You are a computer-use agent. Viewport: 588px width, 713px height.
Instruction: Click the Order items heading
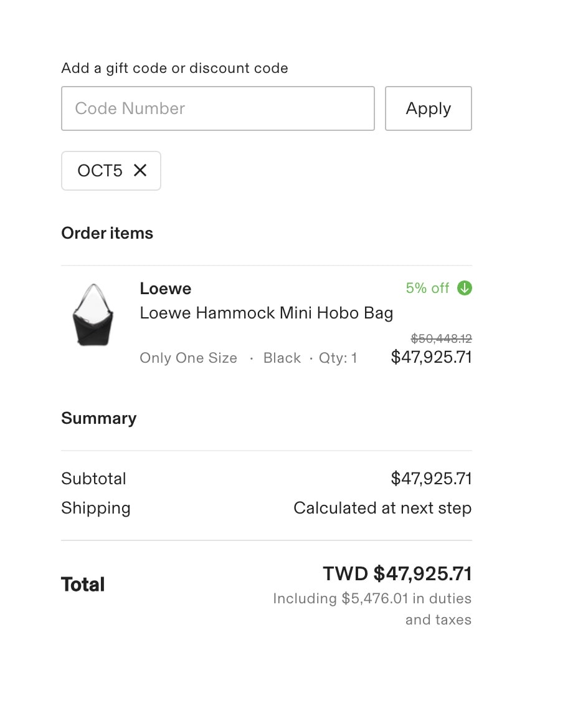(107, 233)
